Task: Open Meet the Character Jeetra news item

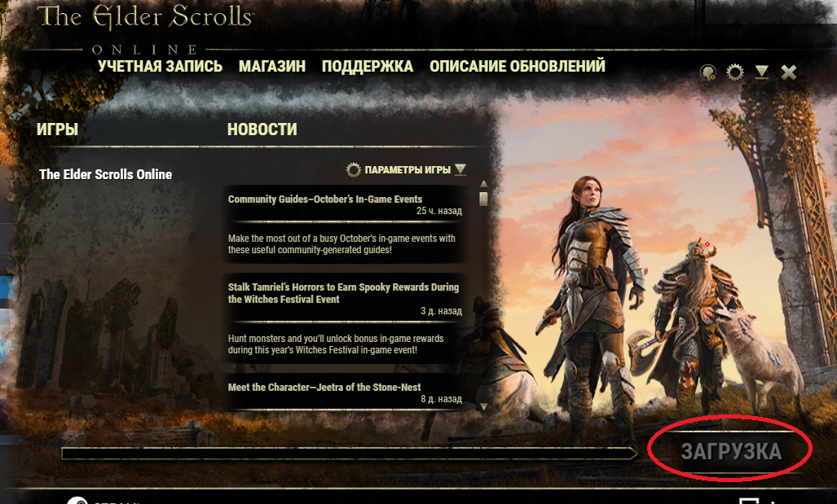Action: pyautogui.click(x=324, y=388)
